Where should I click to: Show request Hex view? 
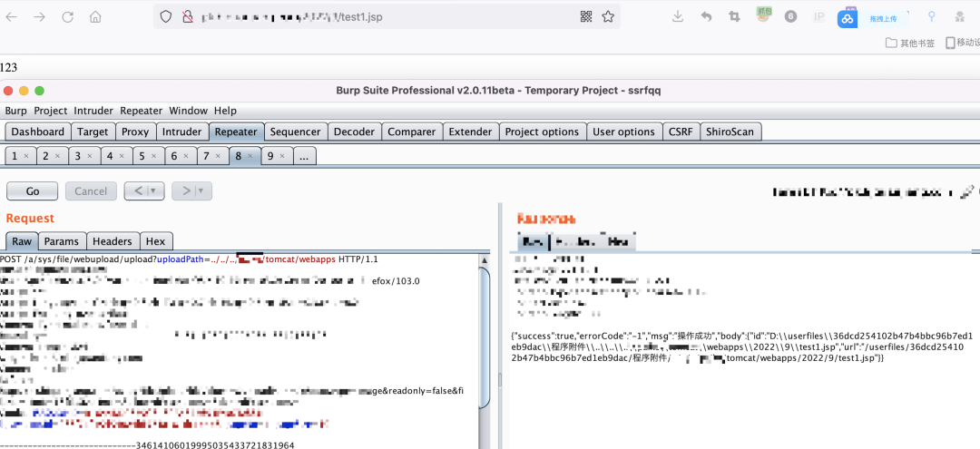(156, 241)
